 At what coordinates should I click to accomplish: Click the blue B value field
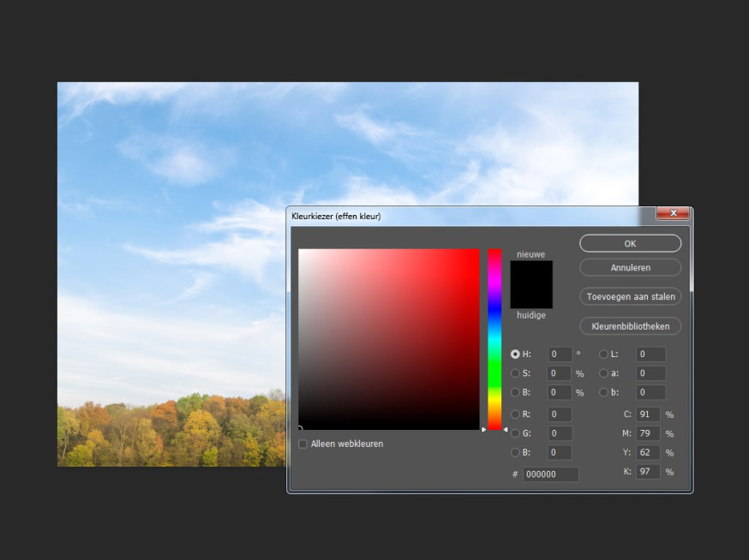pos(560,453)
